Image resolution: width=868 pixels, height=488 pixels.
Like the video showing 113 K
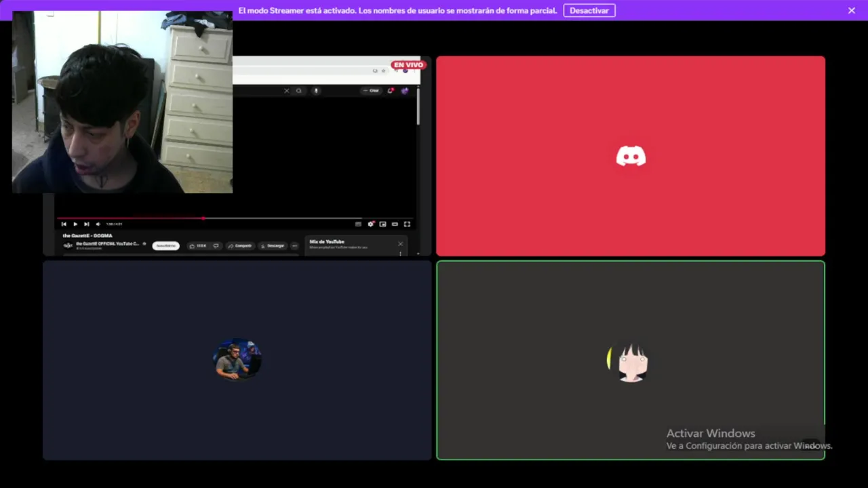pyautogui.click(x=197, y=245)
